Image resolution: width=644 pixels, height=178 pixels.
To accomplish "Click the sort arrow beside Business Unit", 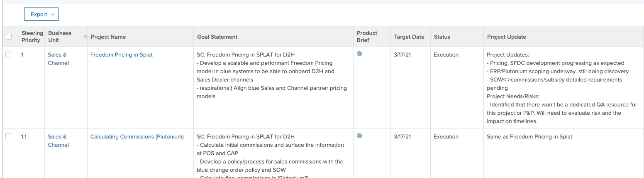I will [85, 37].
